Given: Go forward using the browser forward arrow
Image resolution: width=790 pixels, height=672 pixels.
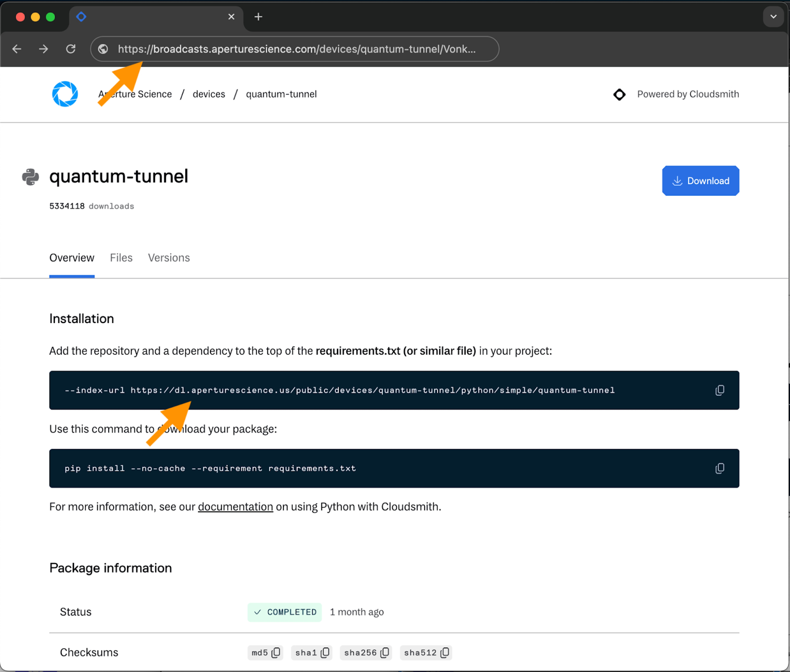Looking at the screenshot, I should [x=43, y=49].
